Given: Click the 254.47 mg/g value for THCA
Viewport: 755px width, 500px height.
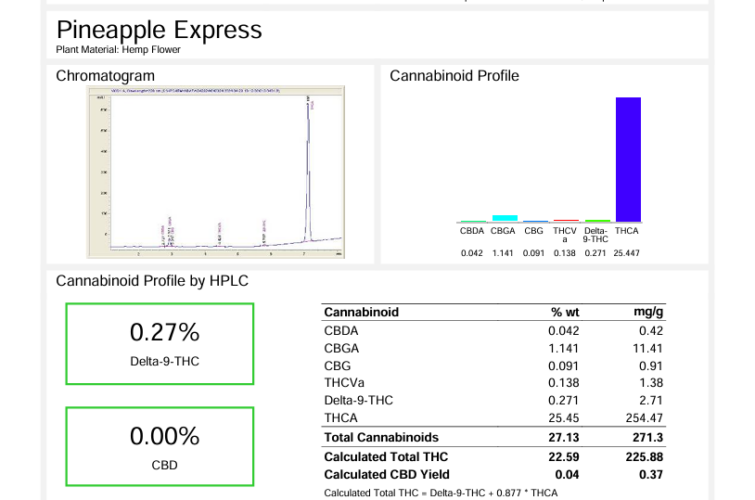Looking at the screenshot, I should pyautogui.click(x=644, y=418).
